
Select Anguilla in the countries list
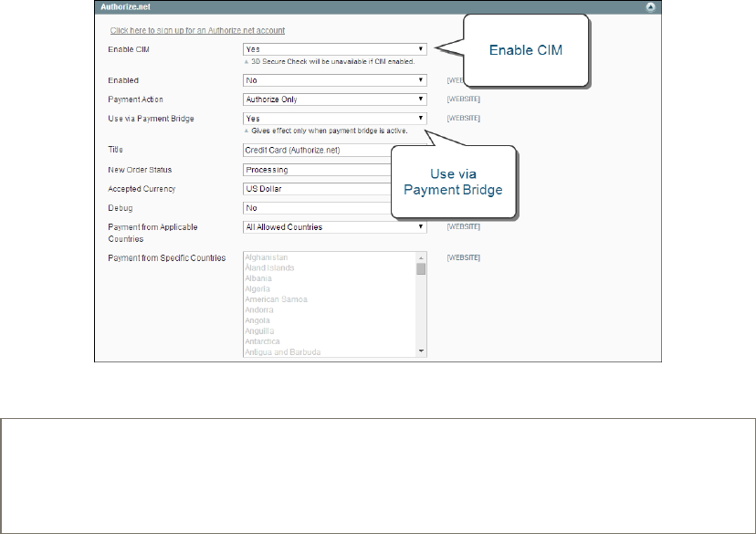pos(259,331)
